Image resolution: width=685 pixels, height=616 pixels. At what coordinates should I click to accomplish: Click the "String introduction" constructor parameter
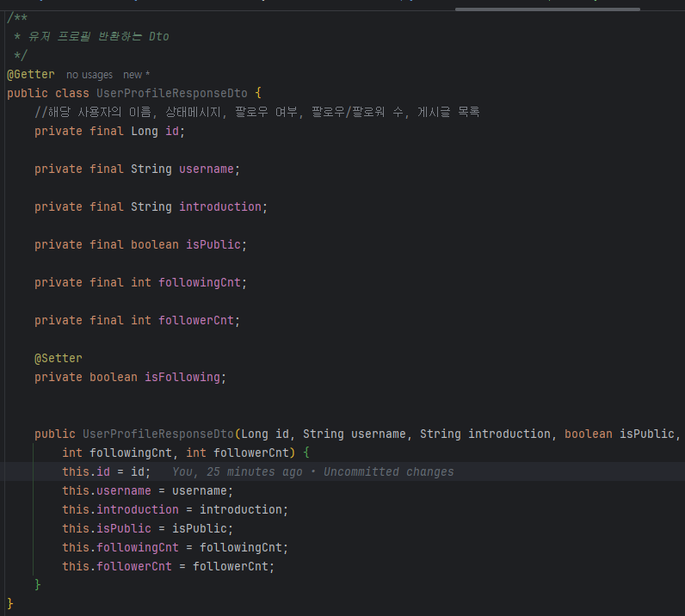click(x=484, y=434)
